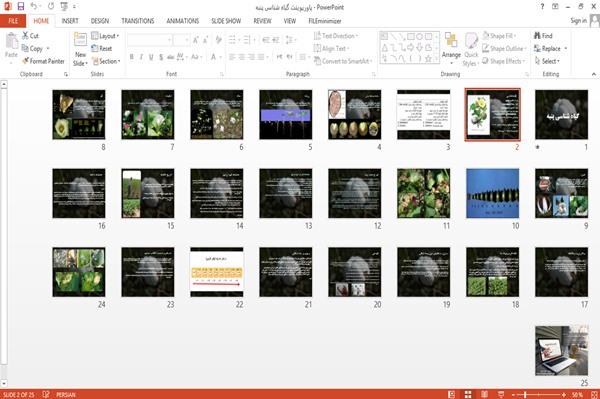Open the Layout dropdown
The image size is (600, 399).
[x=105, y=36]
